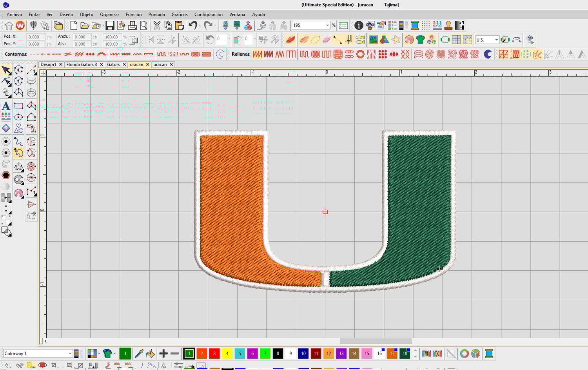The height and width of the screenshot is (370, 588).
Task: Select the spiral fill stitch icon
Action: [x=430, y=54]
